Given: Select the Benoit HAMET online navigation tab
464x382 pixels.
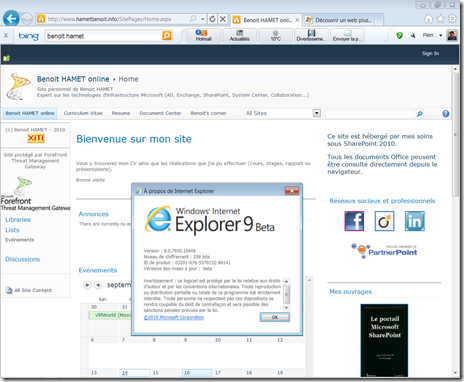Looking at the screenshot, I should [30, 113].
